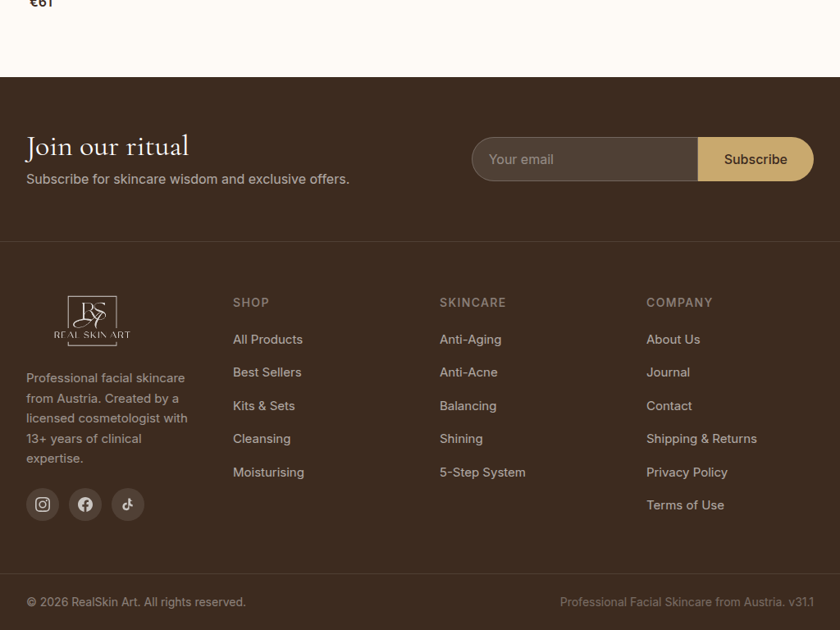This screenshot has height=630, width=840.
Task: Click inside the Your email field
Action: click(574, 159)
